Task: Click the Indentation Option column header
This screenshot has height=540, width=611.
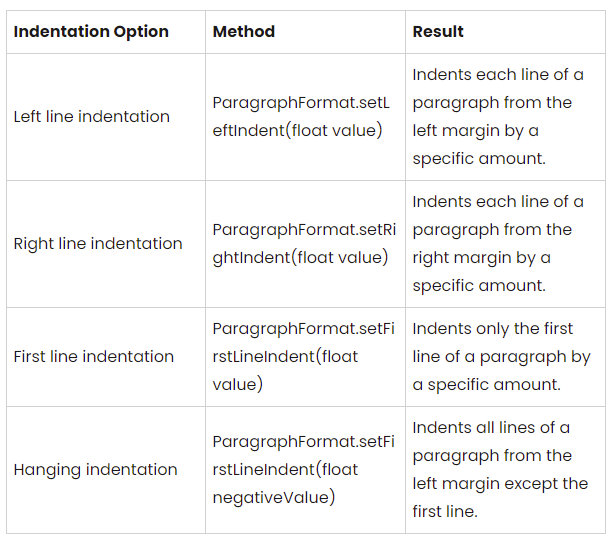Action: (x=91, y=31)
